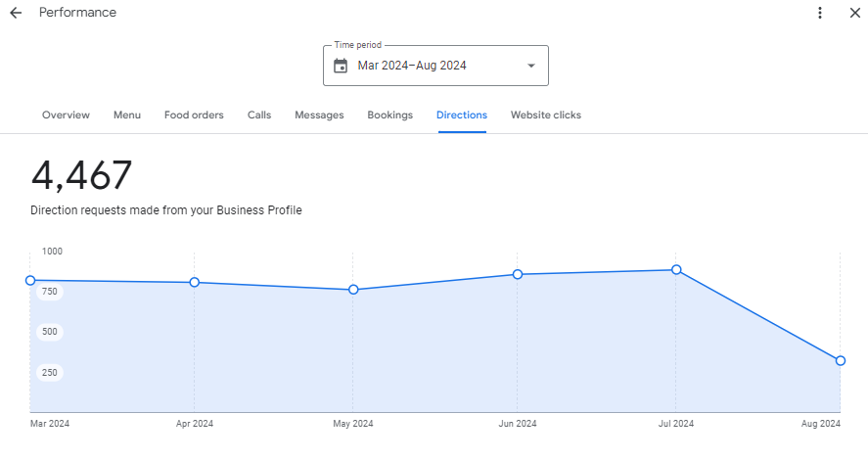This screenshot has width=868, height=460.
Task: Go to the Bookings tab
Action: click(x=389, y=115)
